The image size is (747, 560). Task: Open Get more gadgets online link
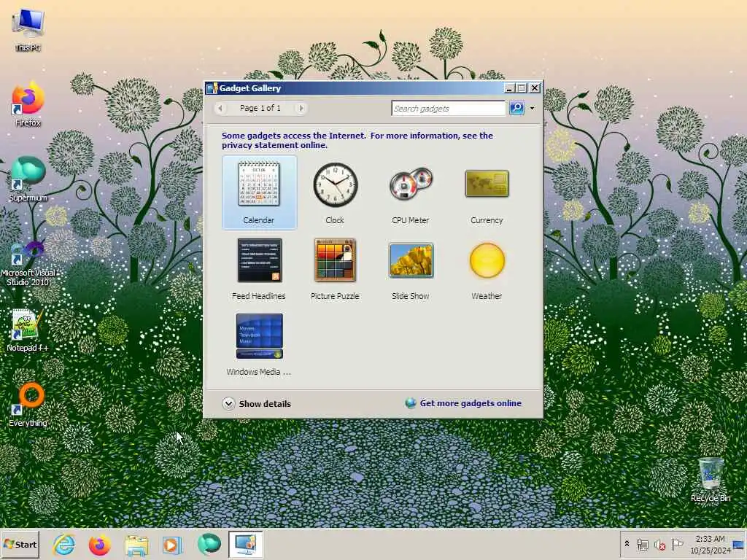click(471, 403)
